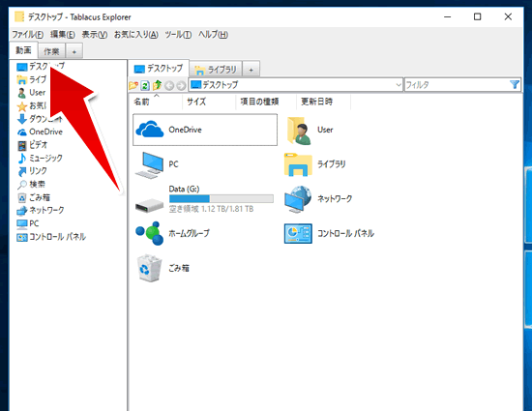Click the Data (G:) drive usage bar
Viewport: 532px width, 411px height.
click(222, 198)
